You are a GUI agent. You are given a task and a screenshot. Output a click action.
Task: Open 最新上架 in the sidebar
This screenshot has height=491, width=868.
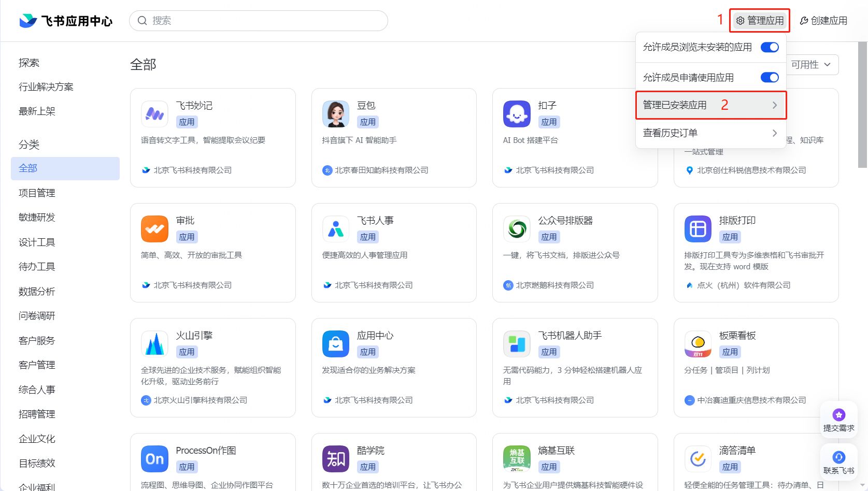[37, 111]
